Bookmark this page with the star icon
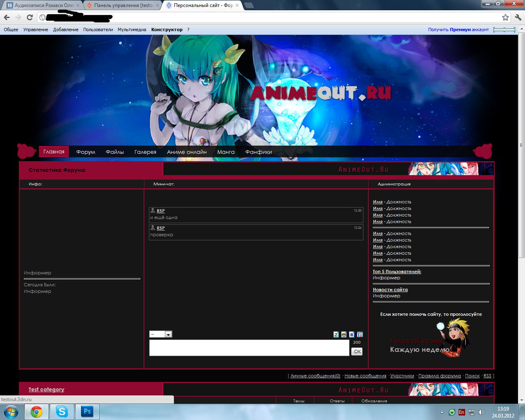The width and height of the screenshot is (525, 420). [505, 17]
